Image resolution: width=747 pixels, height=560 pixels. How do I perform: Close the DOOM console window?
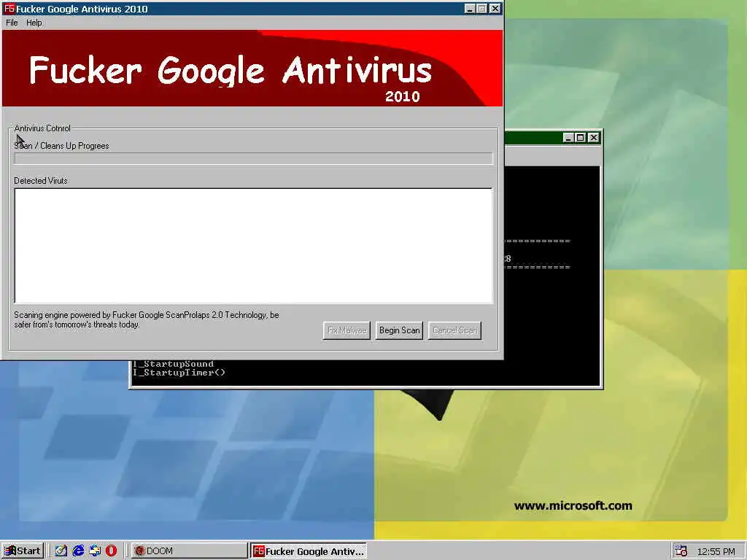coord(593,138)
